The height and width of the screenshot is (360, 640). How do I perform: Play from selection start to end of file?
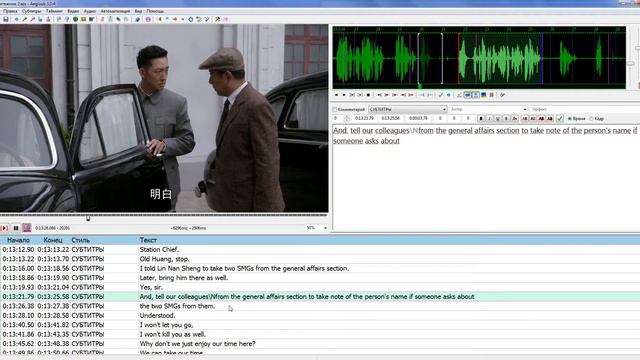pos(411,95)
